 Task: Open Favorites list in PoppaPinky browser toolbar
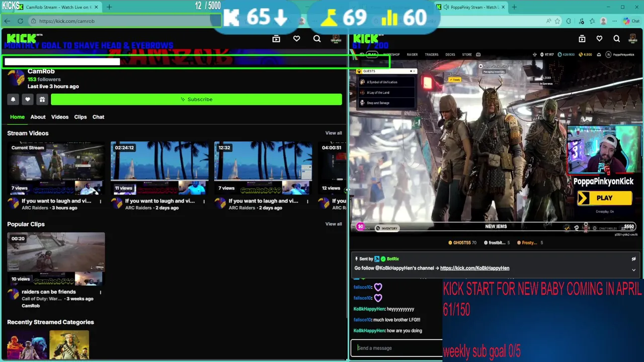(x=592, y=21)
